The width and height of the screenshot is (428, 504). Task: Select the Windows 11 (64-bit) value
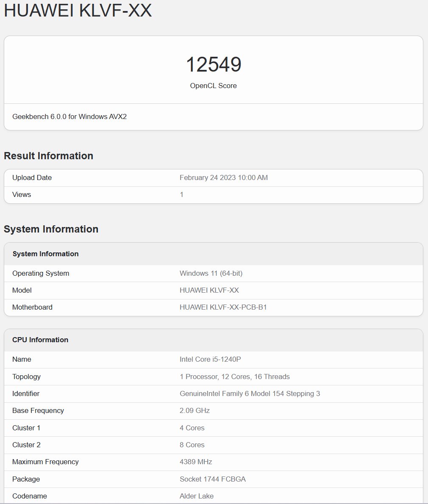coord(211,274)
